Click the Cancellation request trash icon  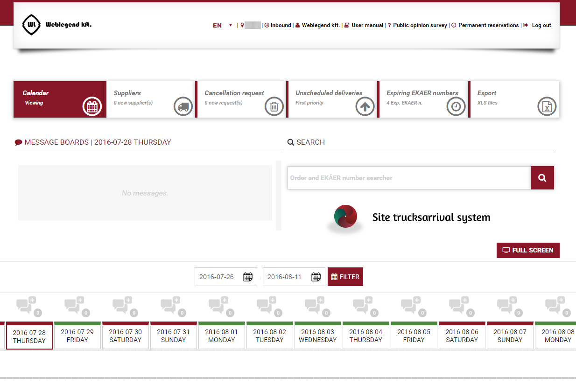[x=274, y=106]
